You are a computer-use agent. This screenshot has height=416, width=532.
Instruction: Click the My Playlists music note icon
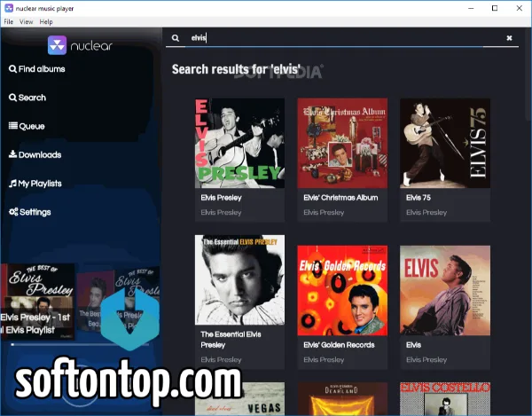(x=12, y=184)
